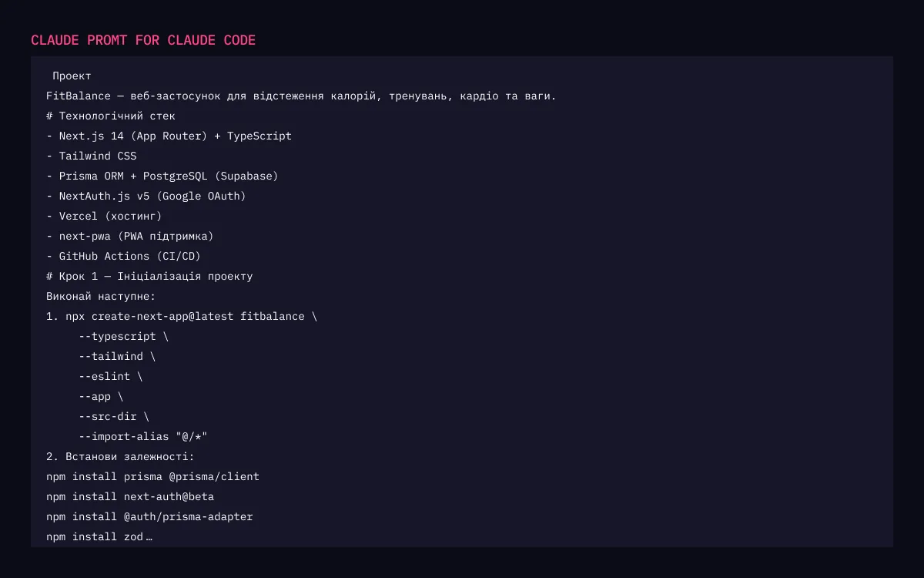Click the 'next-pwa (PWA підтримка)' line
The image size is (924, 578).
pos(130,236)
